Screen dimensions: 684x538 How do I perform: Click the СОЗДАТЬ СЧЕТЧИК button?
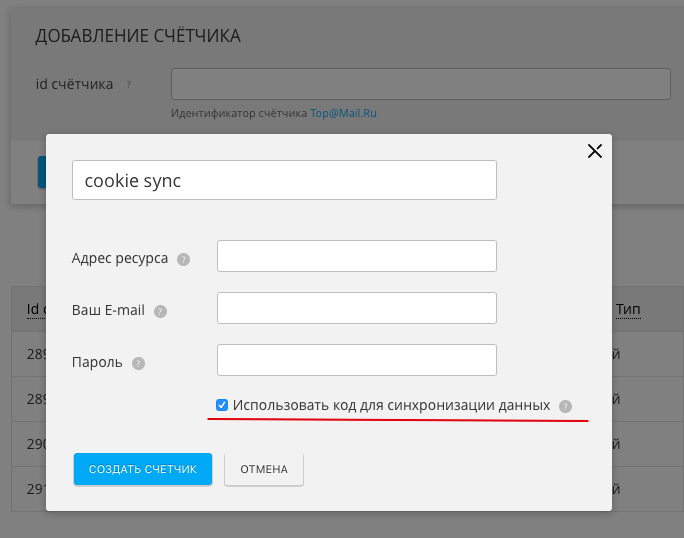click(x=143, y=469)
